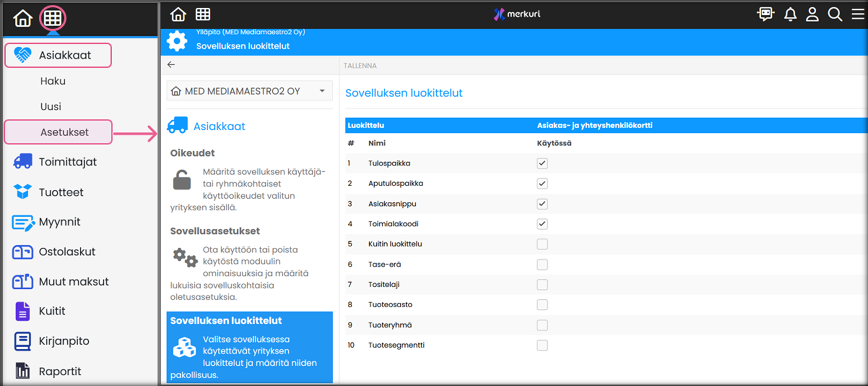Open the chat support icon
Viewport: 868px width, 386px height.
point(765,14)
